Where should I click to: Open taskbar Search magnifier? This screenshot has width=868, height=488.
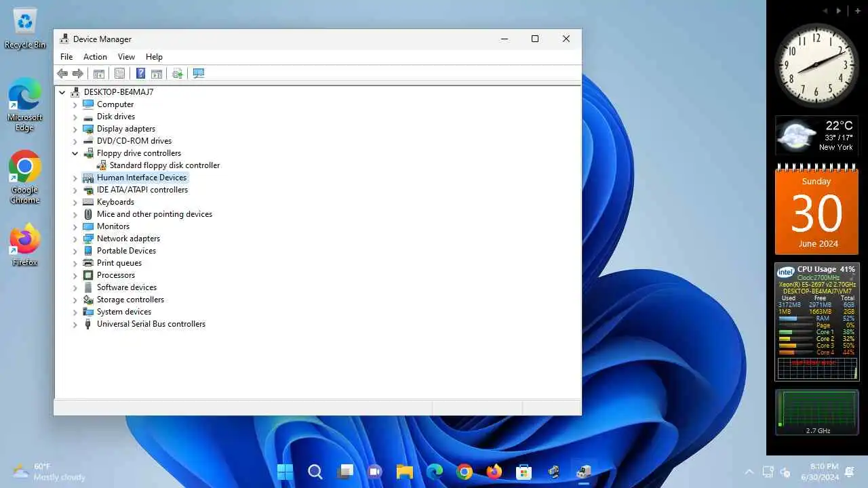point(315,472)
